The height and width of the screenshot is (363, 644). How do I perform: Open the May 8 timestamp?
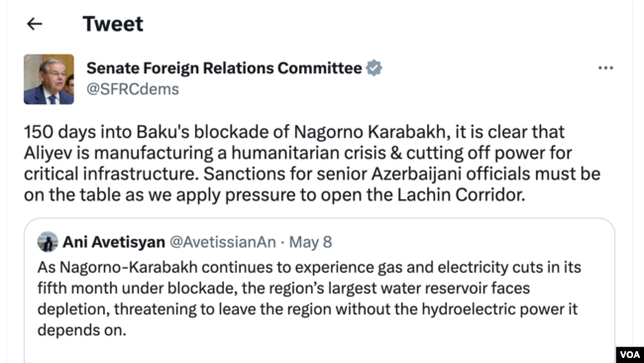[x=310, y=242]
